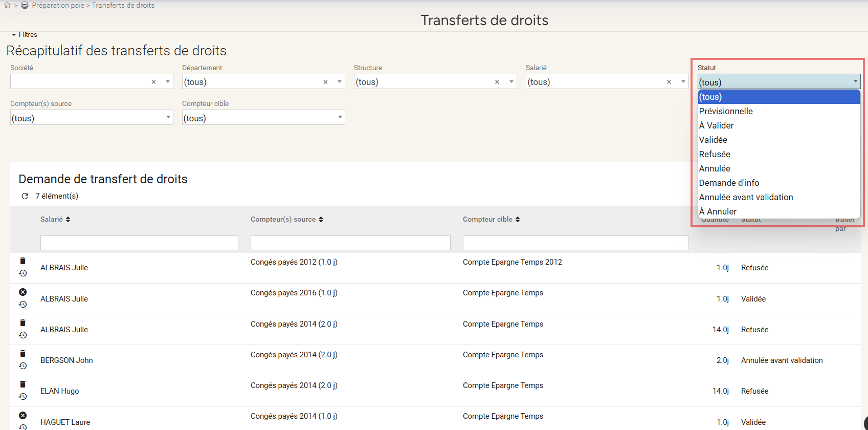Show history for ELAN Hugo's transfer

click(x=23, y=397)
